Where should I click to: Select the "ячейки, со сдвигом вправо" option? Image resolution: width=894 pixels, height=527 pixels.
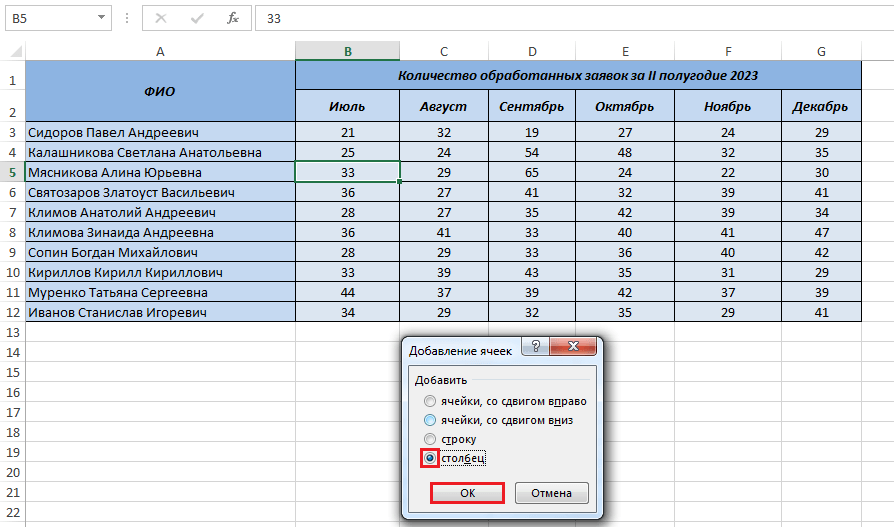click(x=430, y=401)
